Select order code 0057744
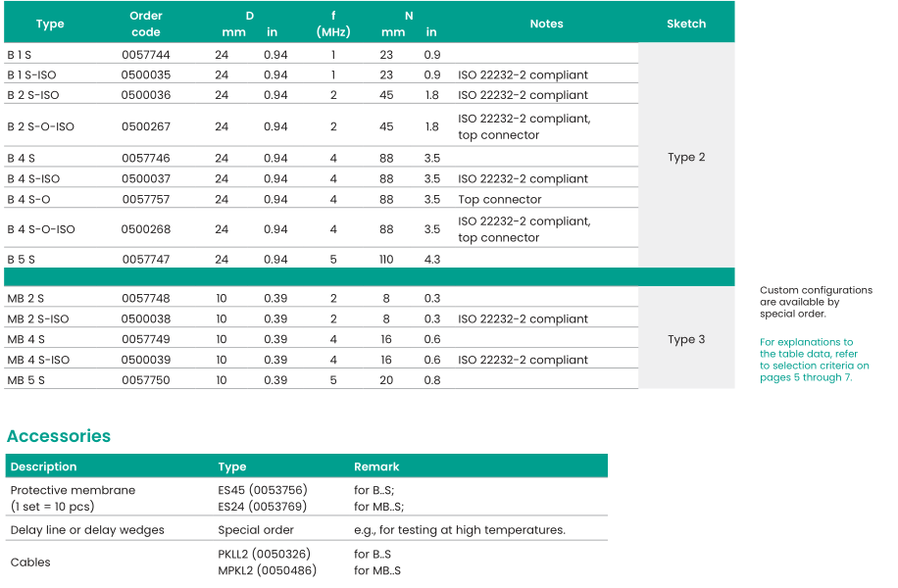 (146, 55)
